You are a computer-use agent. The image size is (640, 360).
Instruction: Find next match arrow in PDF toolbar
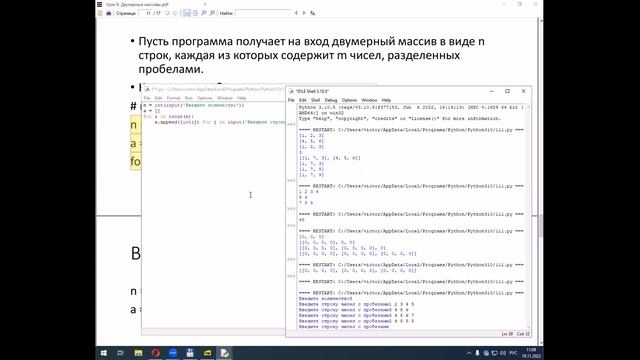[304, 13]
